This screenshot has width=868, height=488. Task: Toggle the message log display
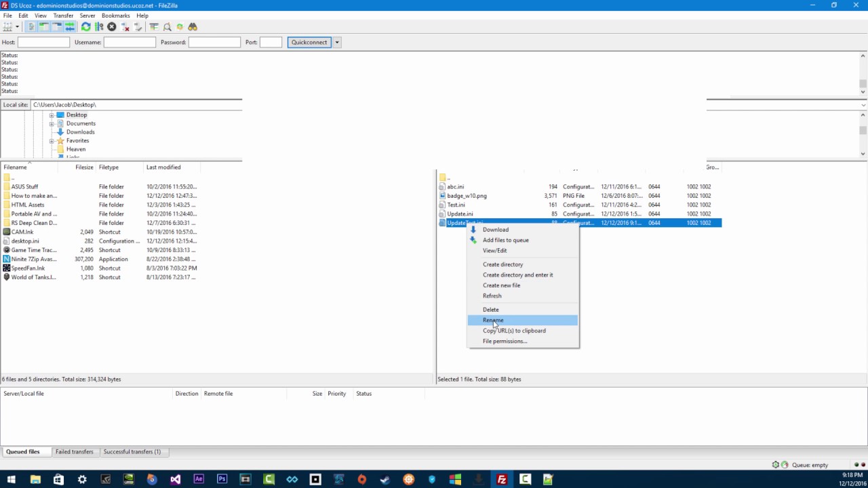pyautogui.click(x=31, y=26)
